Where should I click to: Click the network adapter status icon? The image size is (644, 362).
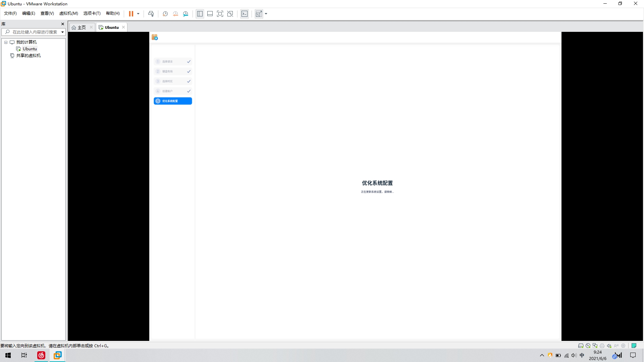(595, 346)
